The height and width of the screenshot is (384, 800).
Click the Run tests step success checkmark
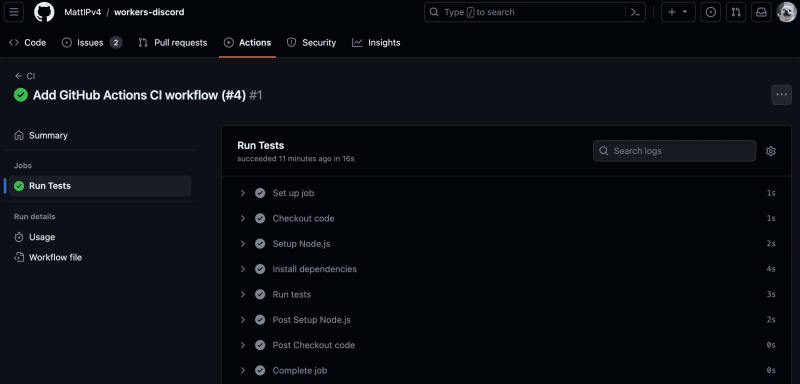click(260, 294)
